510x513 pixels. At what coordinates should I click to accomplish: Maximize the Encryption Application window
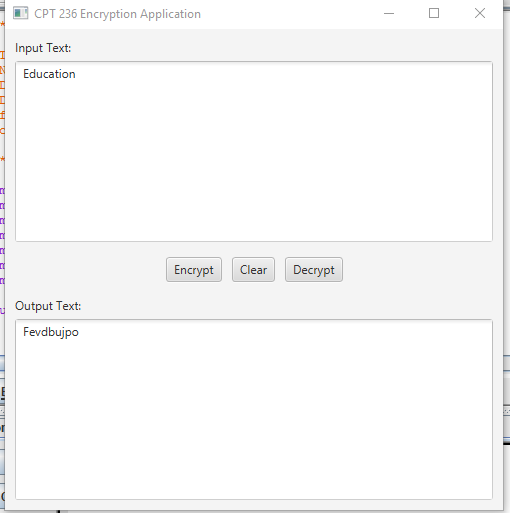pyautogui.click(x=434, y=14)
